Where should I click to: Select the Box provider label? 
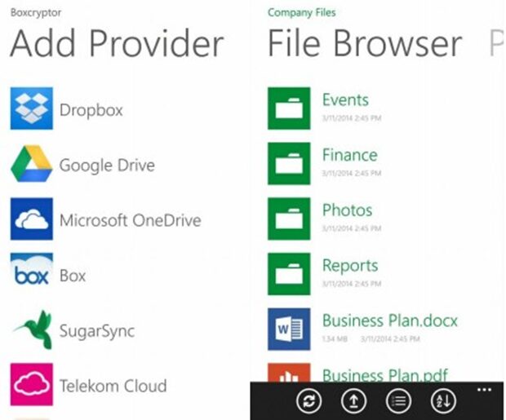(x=73, y=276)
